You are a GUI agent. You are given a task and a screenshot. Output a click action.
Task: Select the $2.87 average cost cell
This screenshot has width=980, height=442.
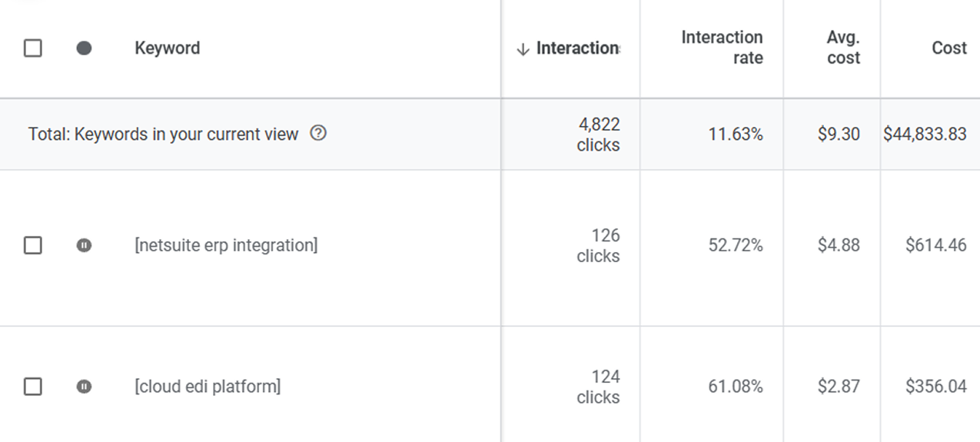(839, 386)
